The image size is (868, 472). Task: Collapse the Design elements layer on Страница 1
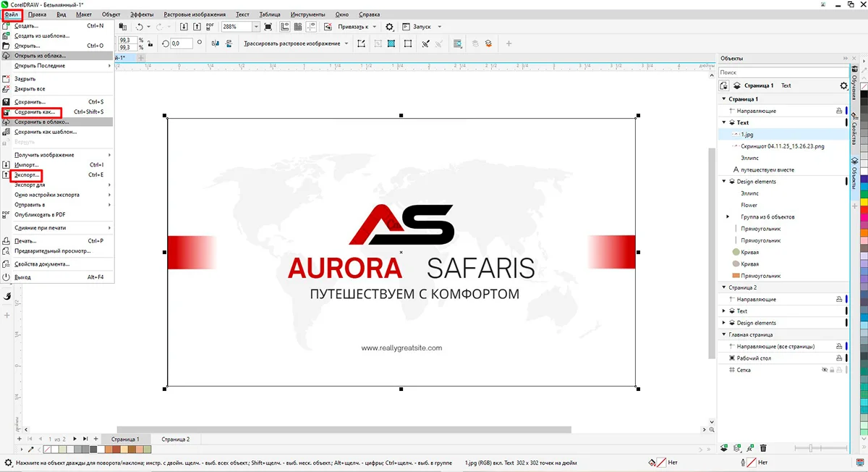click(724, 182)
